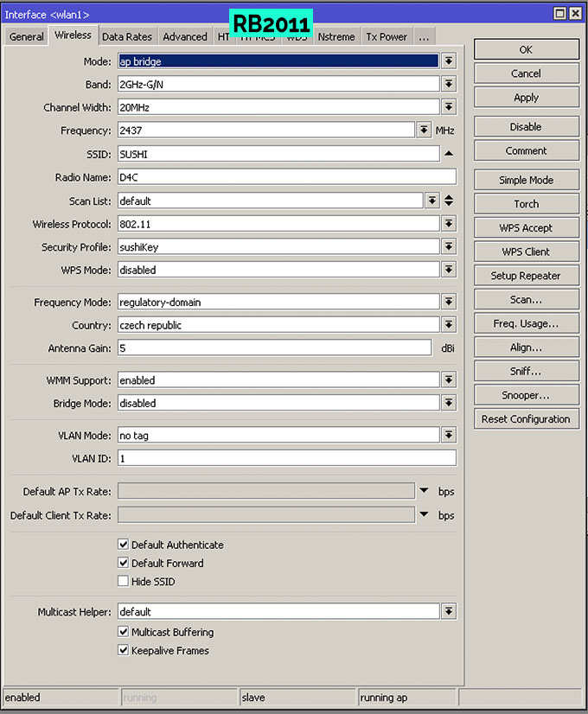The height and width of the screenshot is (714, 588).
Task: Uncheck Keepalive Frames
Action: tap(123, 650)
